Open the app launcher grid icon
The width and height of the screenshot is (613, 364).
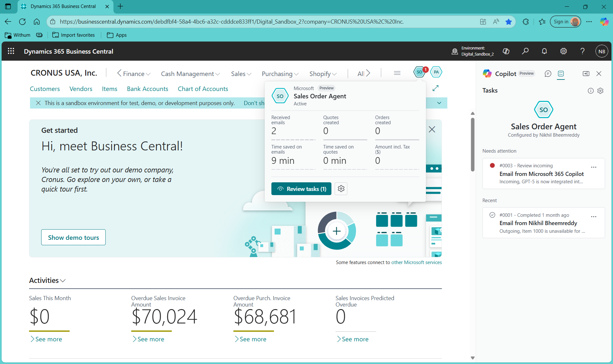[x=11, y=51]
